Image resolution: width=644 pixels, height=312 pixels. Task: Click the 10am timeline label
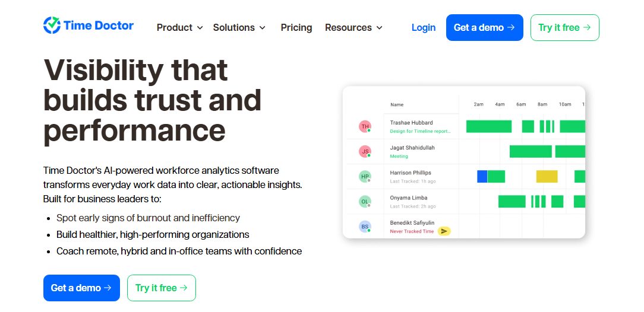click(565, 104)
